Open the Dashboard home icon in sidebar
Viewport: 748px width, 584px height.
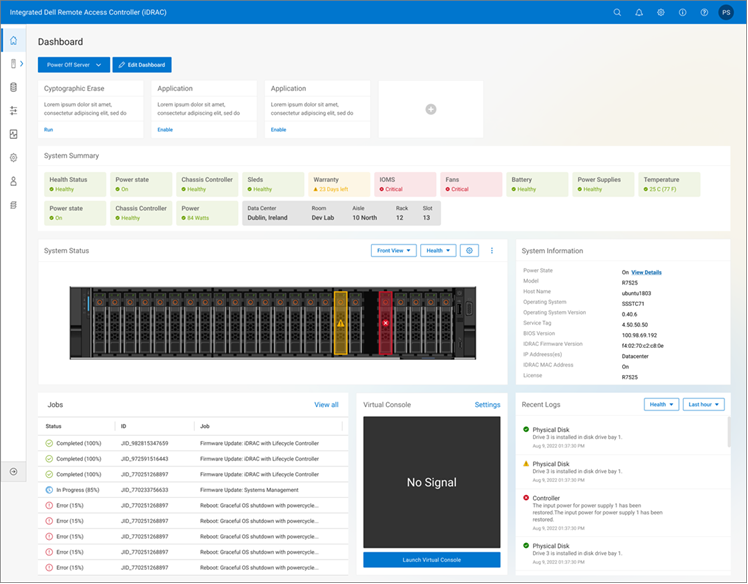[x=13, y=41]
